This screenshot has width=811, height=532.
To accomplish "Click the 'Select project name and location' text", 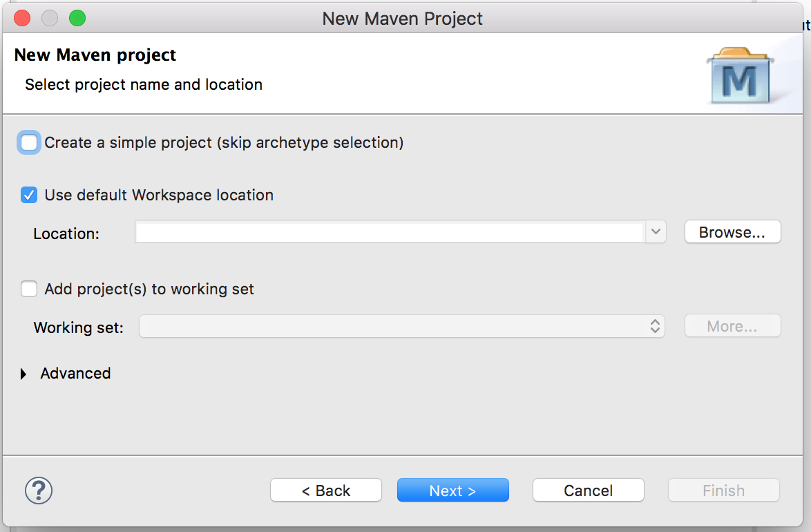I will [144, 85].
